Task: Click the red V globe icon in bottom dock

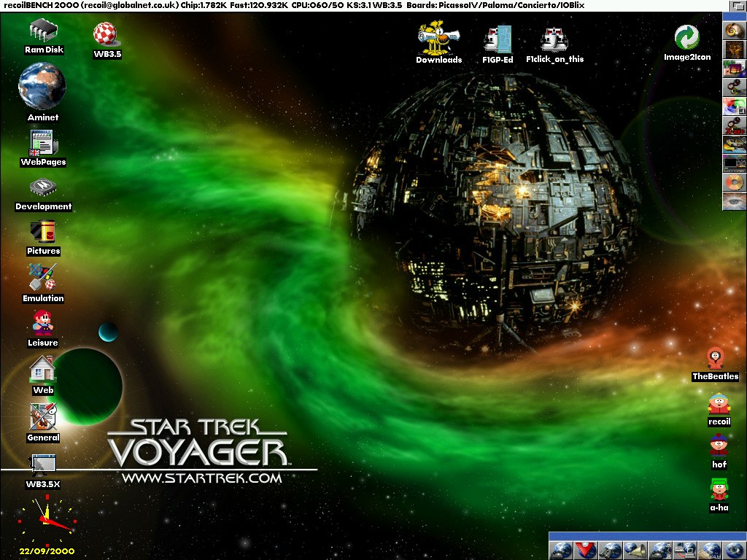Action: [x=585, y=551]
